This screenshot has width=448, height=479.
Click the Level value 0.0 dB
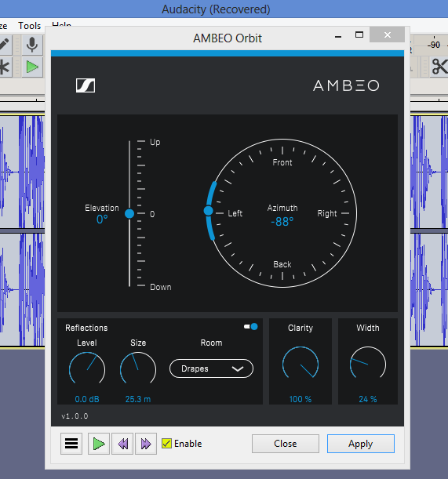click(87, 399)
